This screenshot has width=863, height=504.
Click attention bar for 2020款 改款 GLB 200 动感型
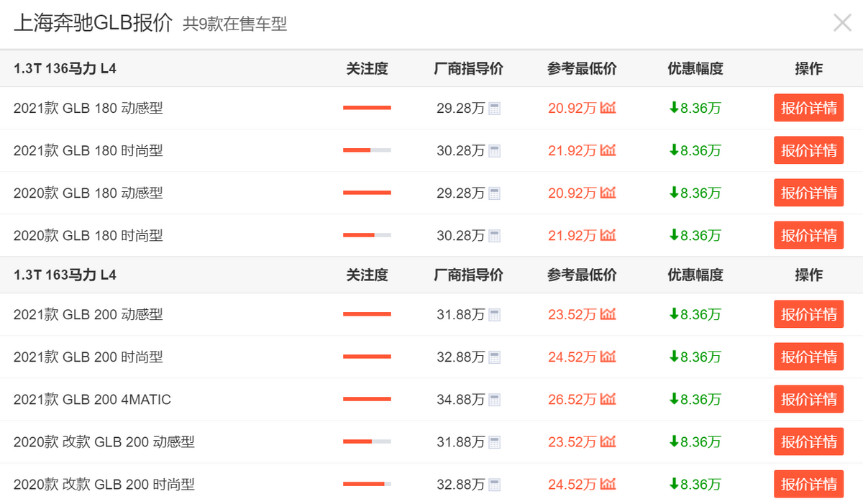tap(367, 441)
